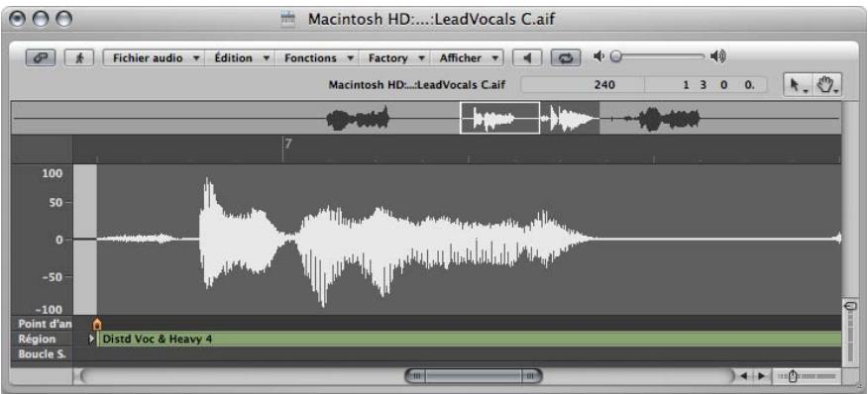Screen dimensions: 868x394
Task: Click the 240 value field
Action: click(x=584, y=85)
